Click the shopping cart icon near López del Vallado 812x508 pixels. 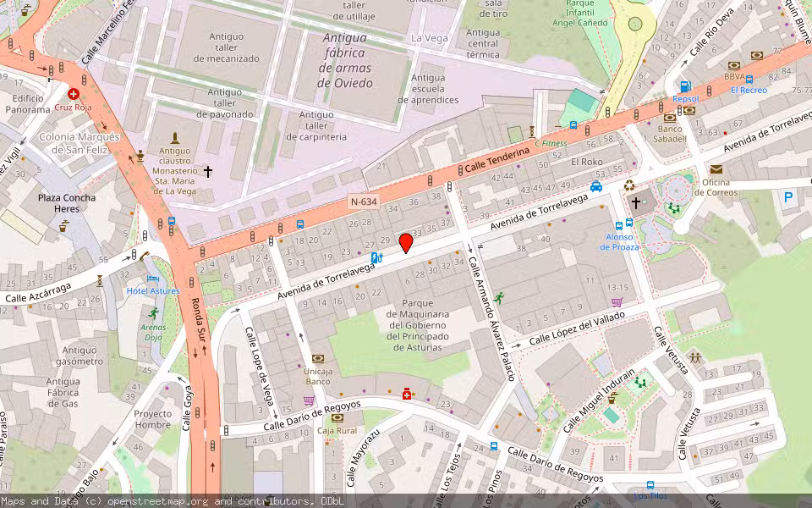click(x=617, y=301)
